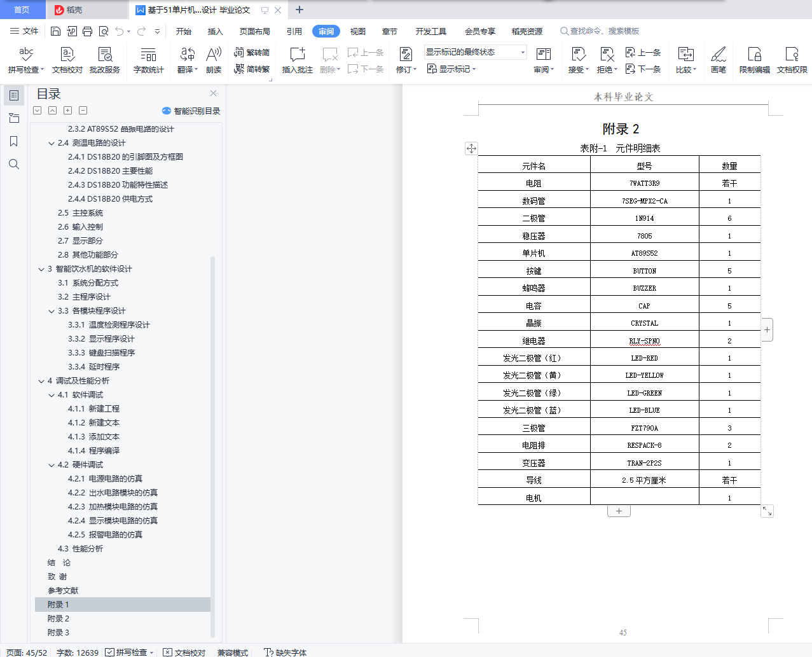Open the search icon in left sidebar

[14, 164]
